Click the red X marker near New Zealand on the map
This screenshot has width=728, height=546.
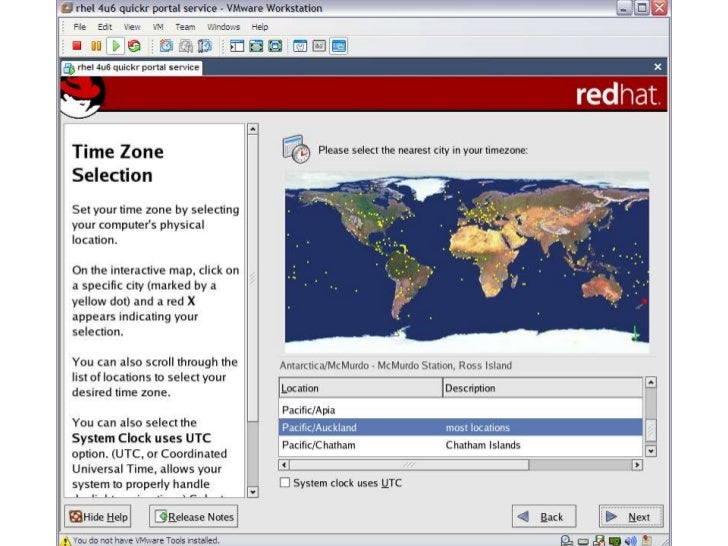point(644,302)
